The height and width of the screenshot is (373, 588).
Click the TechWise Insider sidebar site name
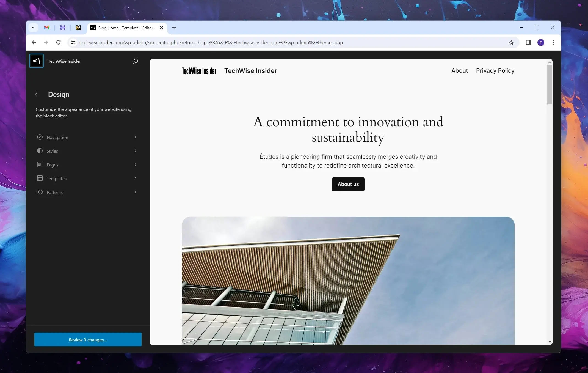tap(64, 61)
